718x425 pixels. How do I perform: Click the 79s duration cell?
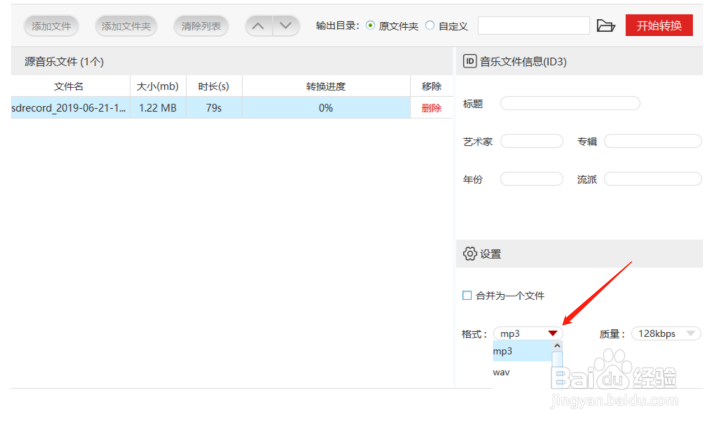coord(213,108)
